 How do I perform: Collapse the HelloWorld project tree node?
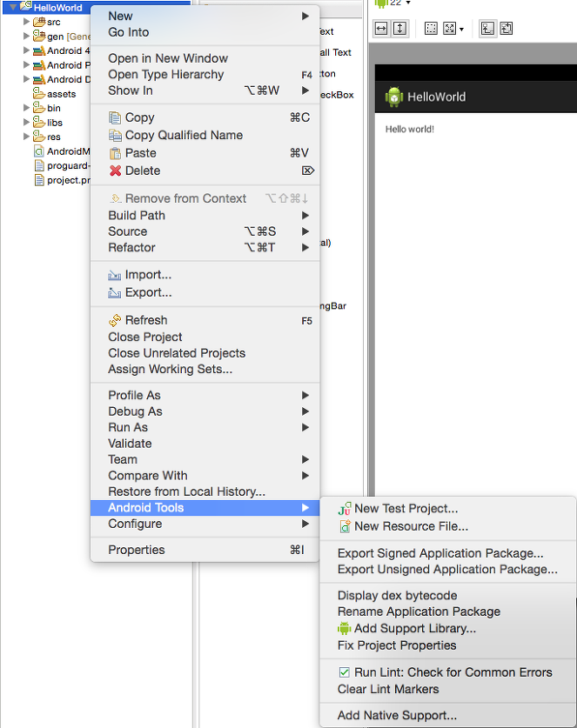click(x=12, y=7)
